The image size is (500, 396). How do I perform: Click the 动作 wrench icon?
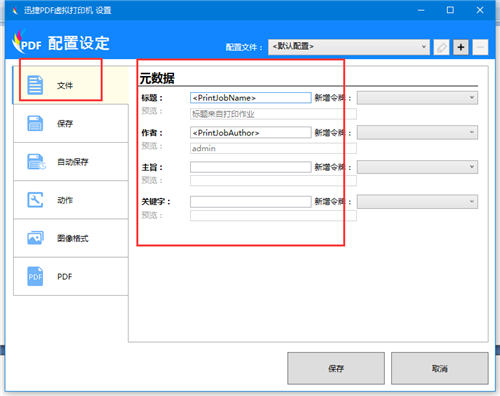[x=35, y=200]
